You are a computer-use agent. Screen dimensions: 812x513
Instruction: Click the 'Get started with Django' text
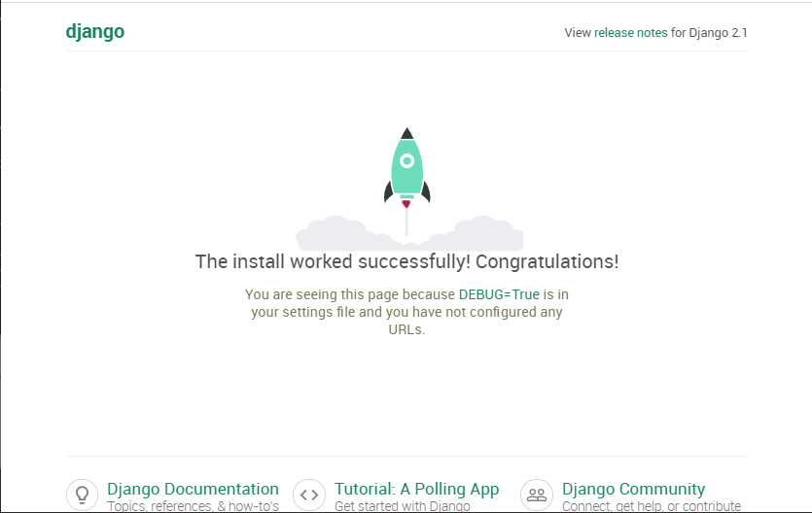(403, 506)
